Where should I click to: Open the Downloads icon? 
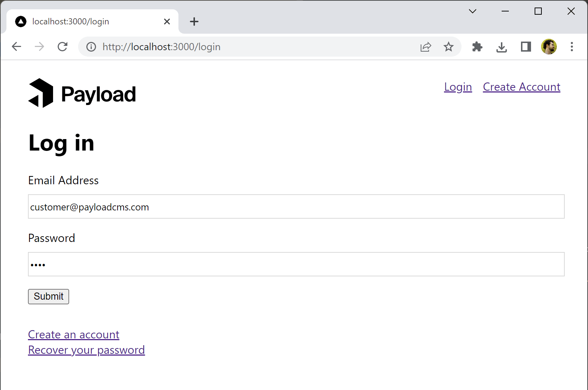click(502, 47)
